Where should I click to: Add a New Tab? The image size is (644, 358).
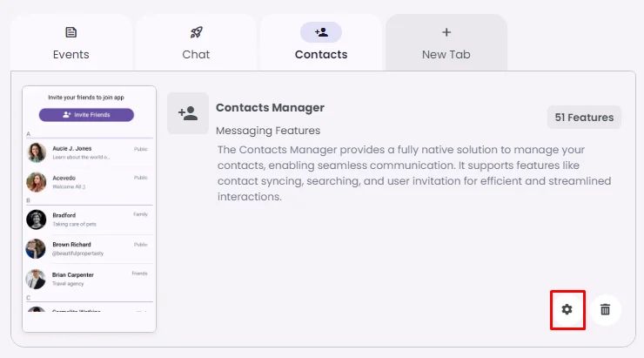[x=446, y=54]
